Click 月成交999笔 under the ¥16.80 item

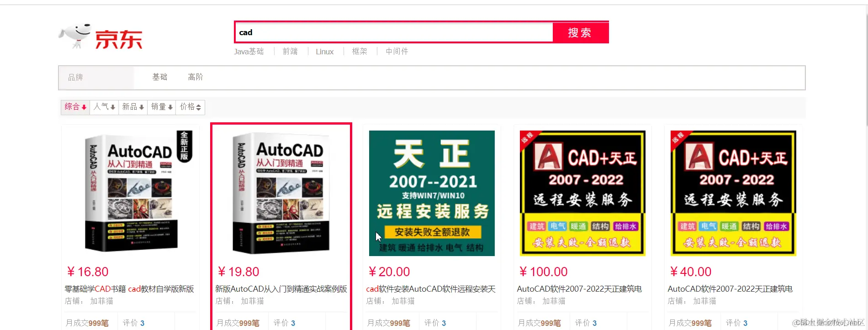(x=87, y=323)
